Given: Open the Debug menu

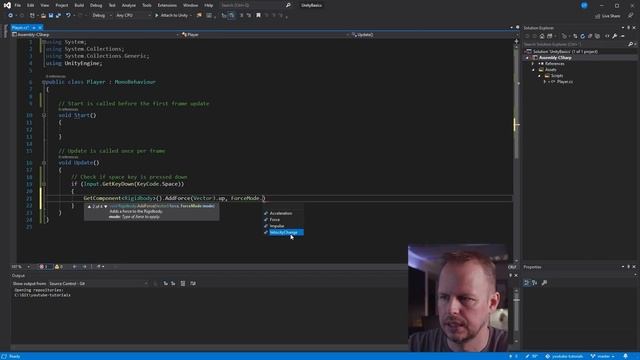Looking at the screenshot, I should point(96,5).
